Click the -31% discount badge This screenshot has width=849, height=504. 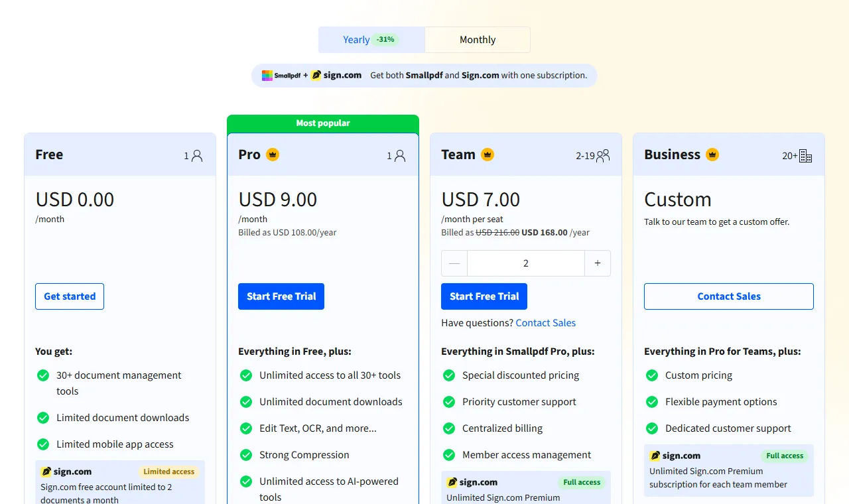(385, 40)
